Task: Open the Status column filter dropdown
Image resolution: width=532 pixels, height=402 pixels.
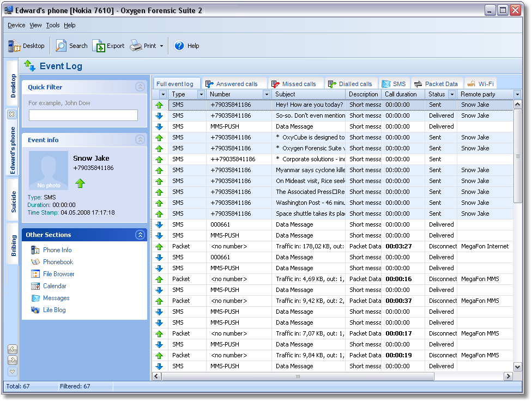Action: click(x=451, y=94)
